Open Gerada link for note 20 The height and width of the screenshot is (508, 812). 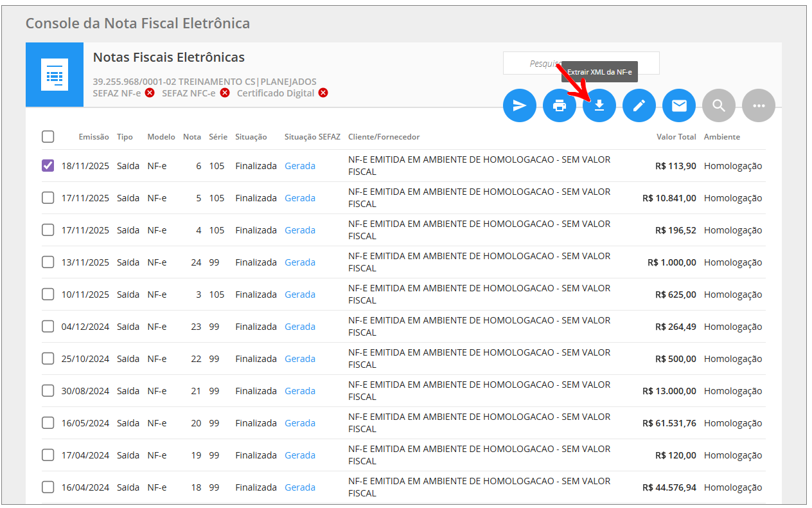300,423
